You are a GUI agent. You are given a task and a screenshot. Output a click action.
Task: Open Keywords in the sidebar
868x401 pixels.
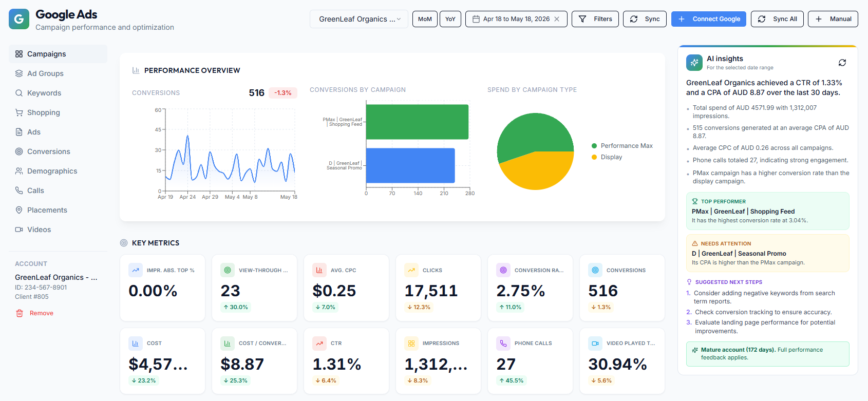58,93
